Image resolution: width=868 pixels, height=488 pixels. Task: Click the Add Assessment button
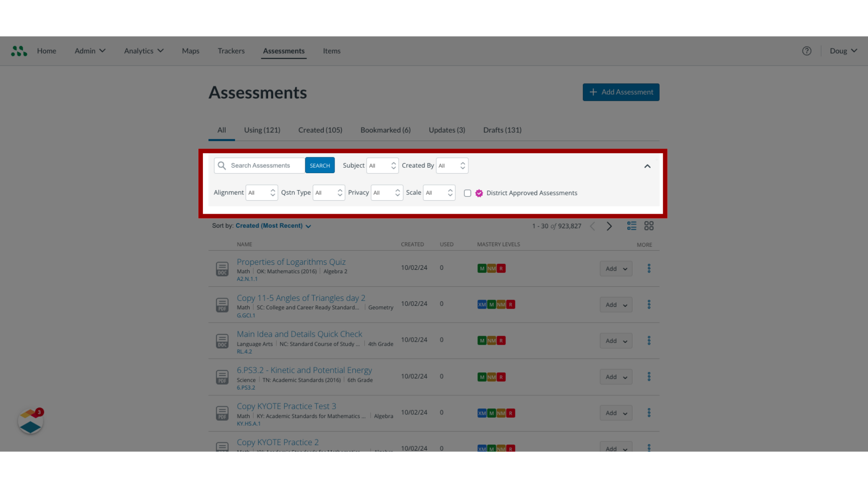621,92
